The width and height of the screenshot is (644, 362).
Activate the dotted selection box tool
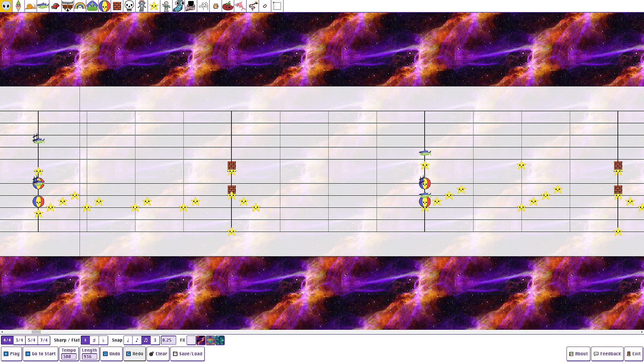(x=277, y=6)
